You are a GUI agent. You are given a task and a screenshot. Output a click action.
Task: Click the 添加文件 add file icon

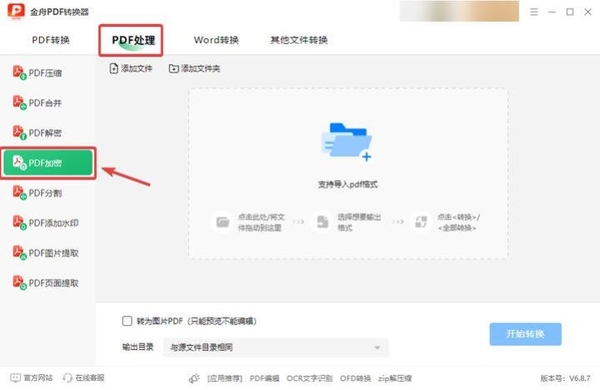[114, 69]
